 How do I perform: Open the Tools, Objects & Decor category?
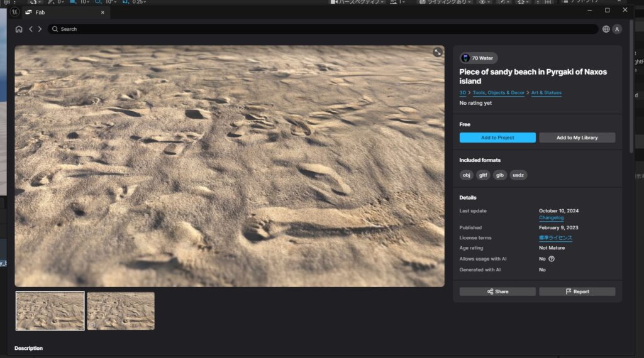[498, 93]
